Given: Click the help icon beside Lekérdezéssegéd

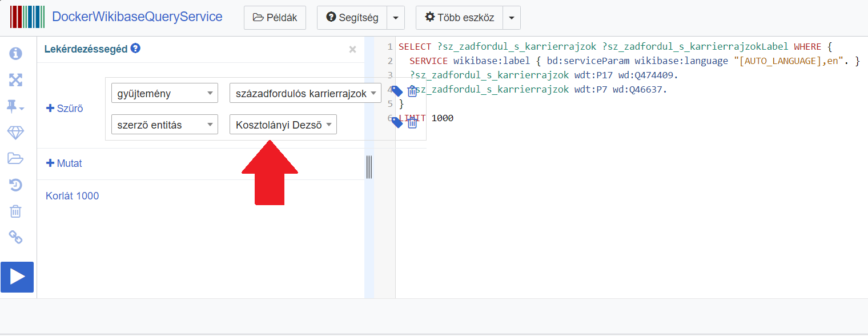Looking at the screenshot, I should pos(135,49).
